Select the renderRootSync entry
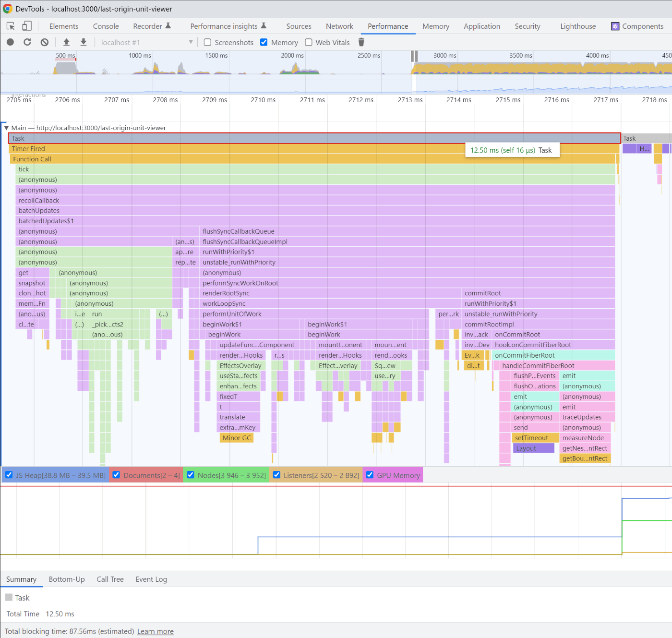Viewport: 672px width, 638px height. click(330, 293)
